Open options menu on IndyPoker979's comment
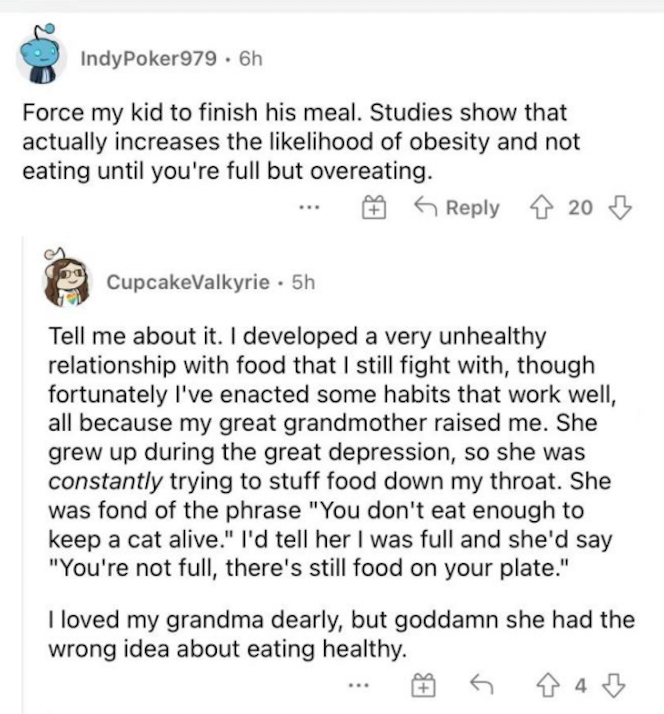 pyautogui.click(x=310, y=208)
